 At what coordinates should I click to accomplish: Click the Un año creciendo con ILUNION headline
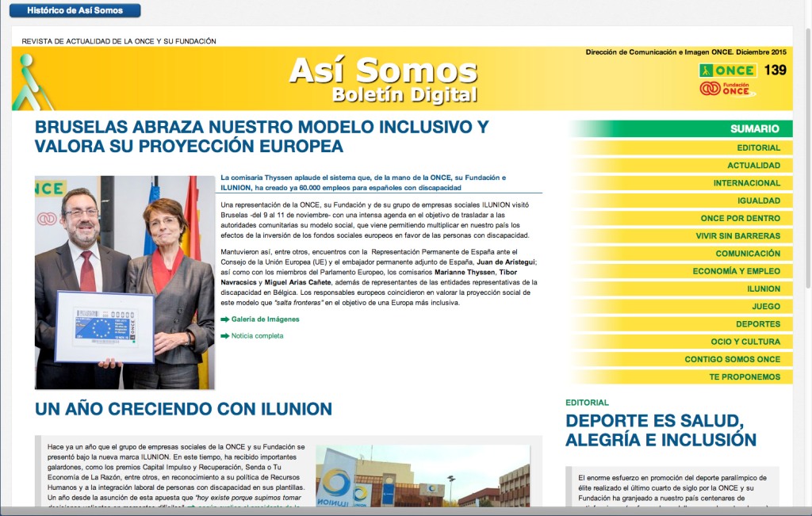(183, 409)
